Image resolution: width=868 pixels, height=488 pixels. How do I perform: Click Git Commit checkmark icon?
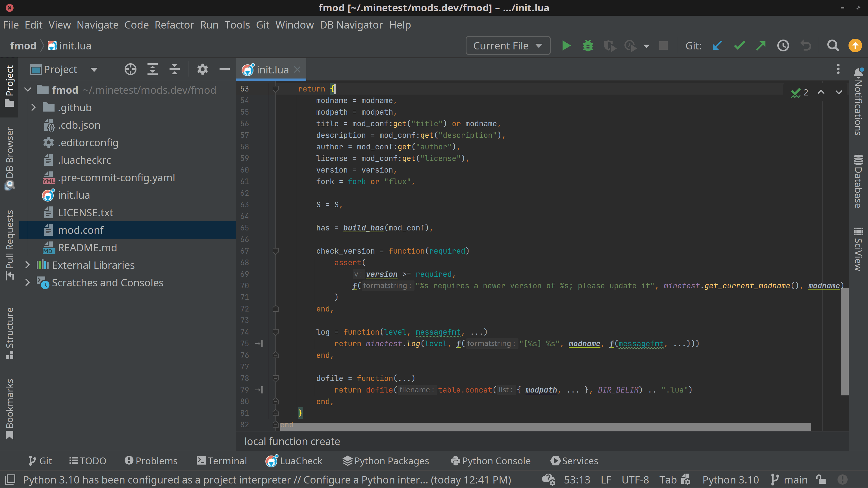[739, 45]
